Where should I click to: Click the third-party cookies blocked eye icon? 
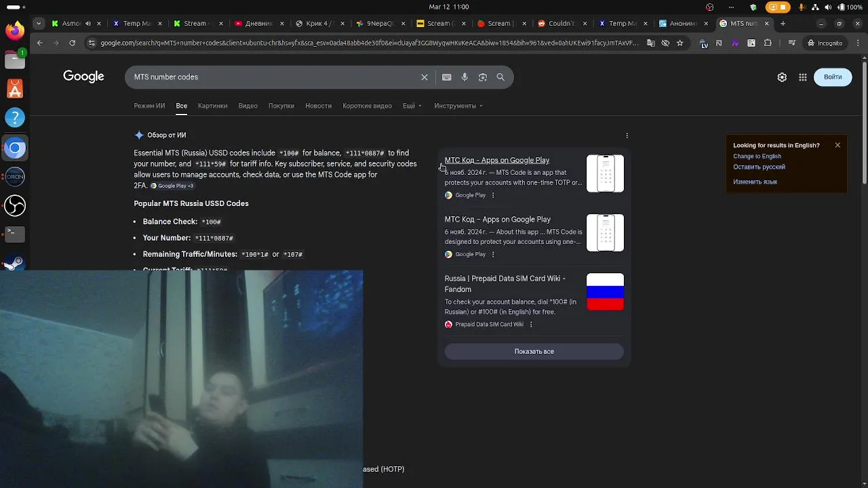[x=665, y=43]
